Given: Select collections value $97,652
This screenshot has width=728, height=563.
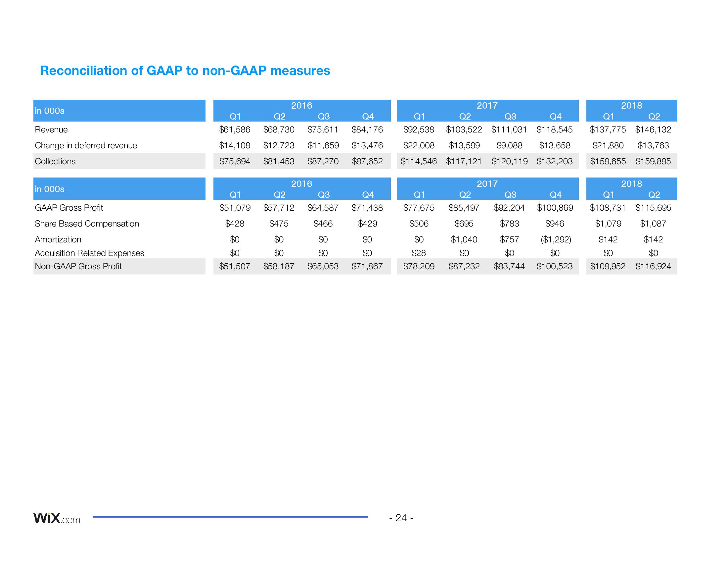Looking at the screenshot, I should pos(367,161).
